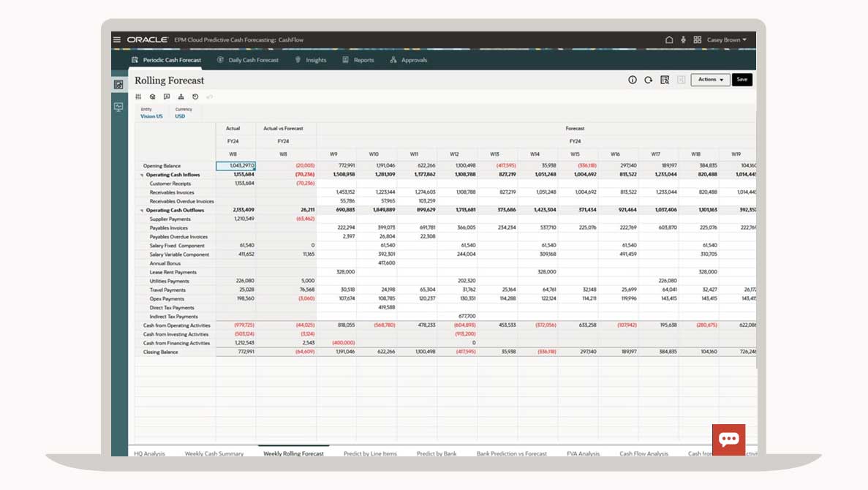Open the Weekly Cash Summary bottom tab
Viewport: 868px width, 490px height.
coord(214,453)
